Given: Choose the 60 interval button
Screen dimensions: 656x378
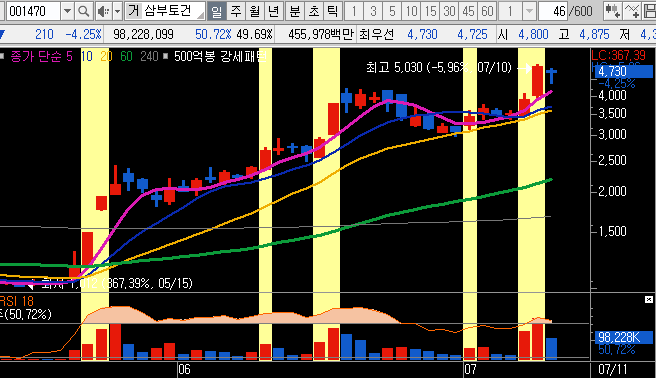Looking at the screenshot, I should pos(487,11).
